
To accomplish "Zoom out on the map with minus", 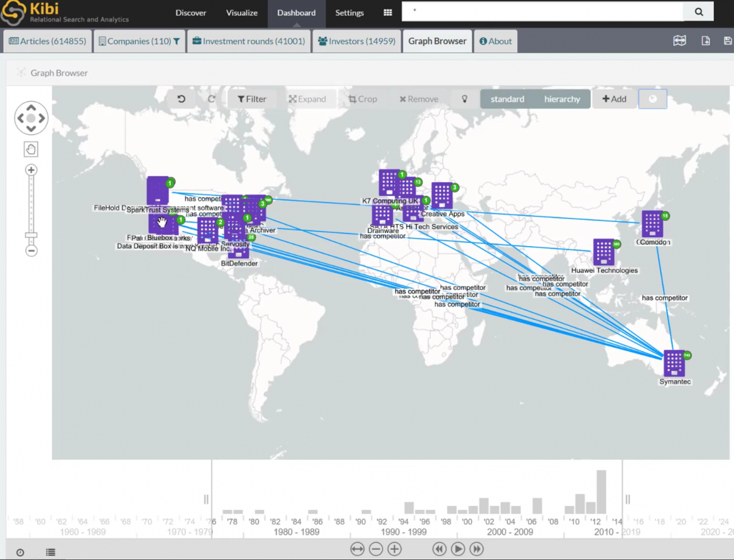I will 31,251.
